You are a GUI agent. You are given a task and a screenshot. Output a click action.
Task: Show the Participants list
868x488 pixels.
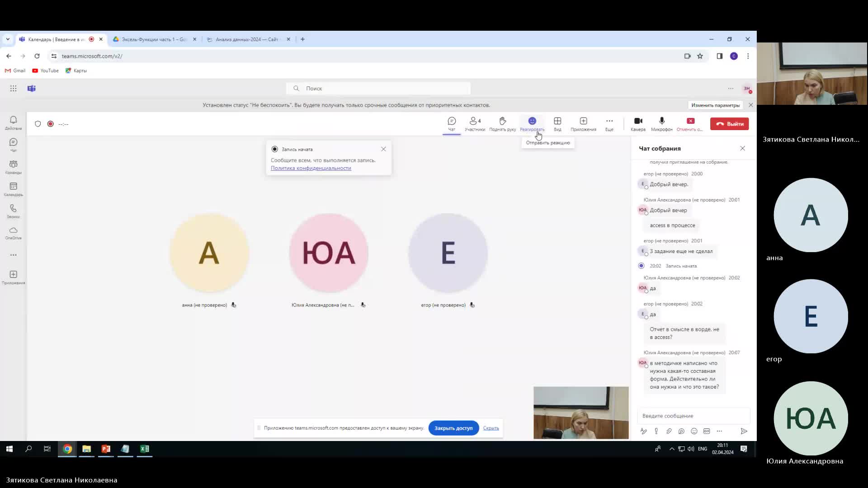[475, 124]
